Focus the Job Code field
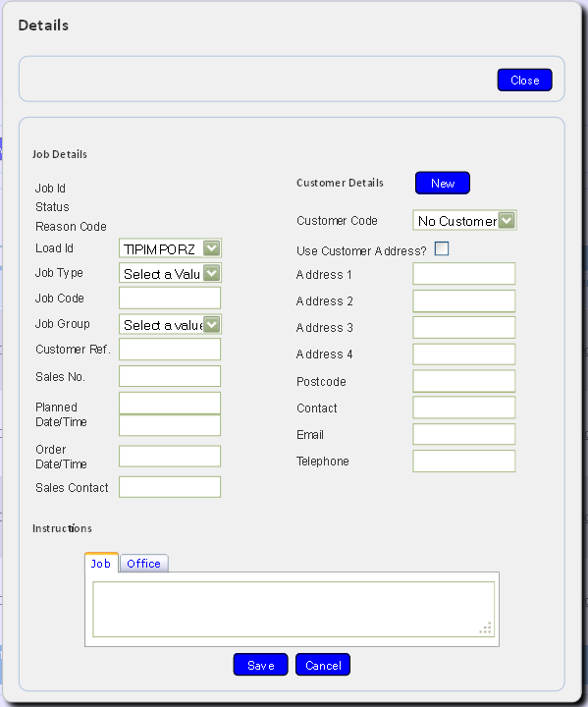This screenshot has width=588, height=707. point(170,299)
